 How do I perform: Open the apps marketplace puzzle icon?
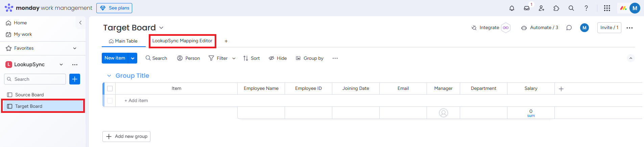(x=556, y=8)
